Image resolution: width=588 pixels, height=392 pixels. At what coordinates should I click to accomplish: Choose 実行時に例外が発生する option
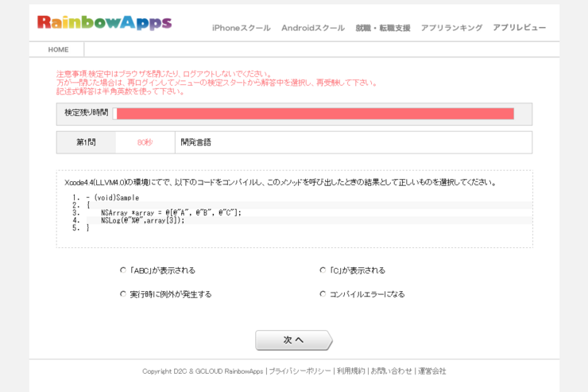123,294
